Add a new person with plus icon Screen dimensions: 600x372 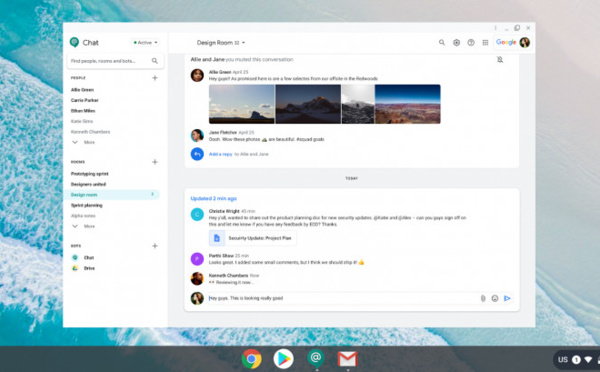(x=155, y=78)
